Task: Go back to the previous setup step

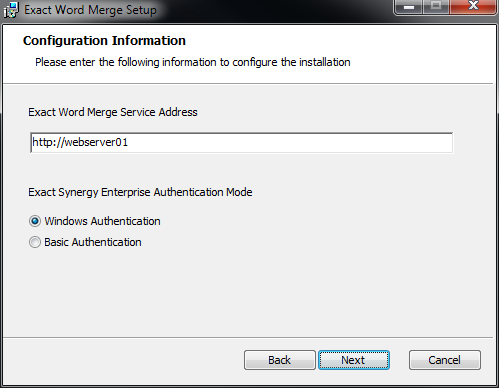Action: coord(280,360)
